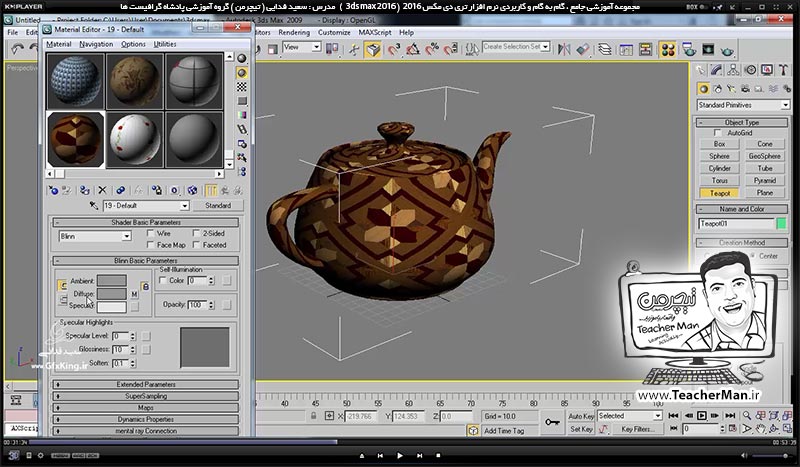Toggle the checkered Background icon
Image resolution: width=800 pixels, height=467 pixels.
point(242,87)
